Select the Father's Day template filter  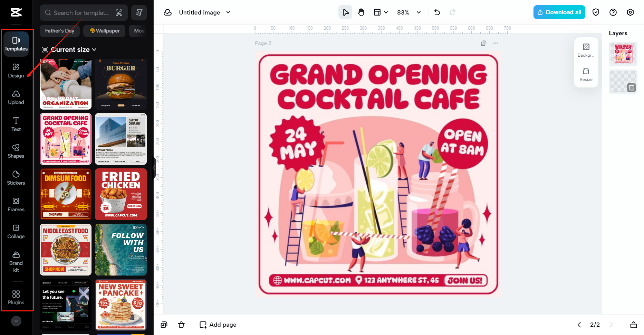click(59, 31)
